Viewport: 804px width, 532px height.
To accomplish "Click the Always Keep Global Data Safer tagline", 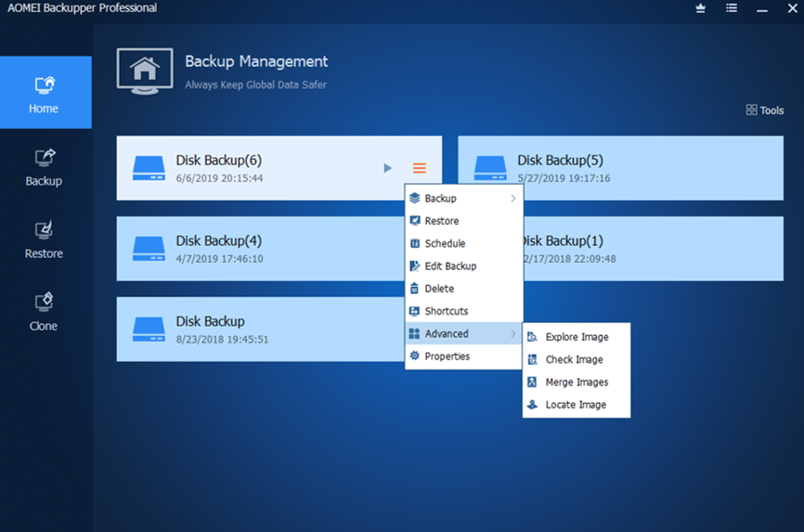I will click(256, 85).
